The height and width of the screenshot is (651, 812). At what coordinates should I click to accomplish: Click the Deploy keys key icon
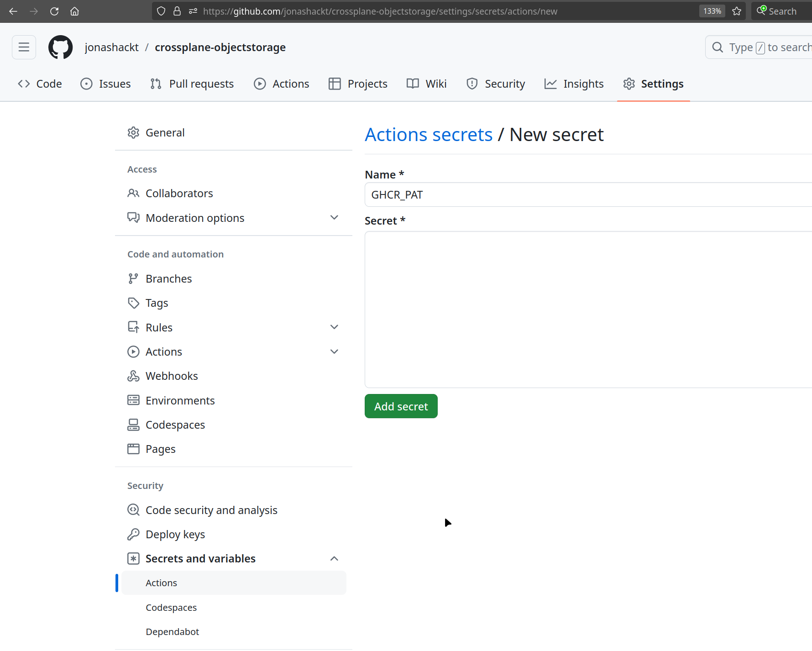(x=133, y=535)
